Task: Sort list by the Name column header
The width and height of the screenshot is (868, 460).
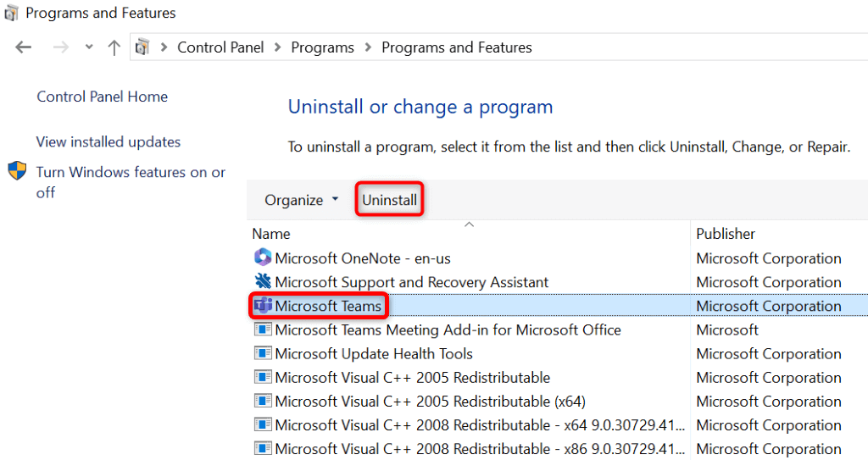Action: (x=271, y=234)
